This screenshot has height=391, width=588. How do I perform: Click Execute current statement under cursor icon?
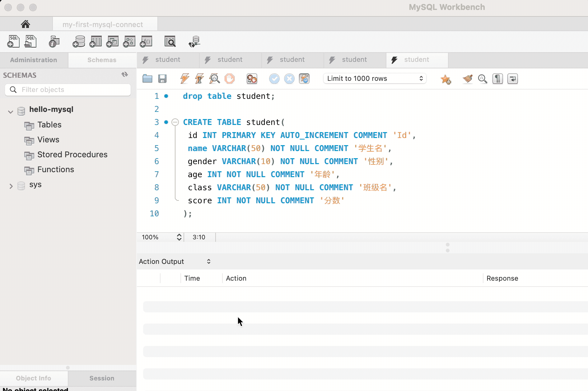click(199, 79)
